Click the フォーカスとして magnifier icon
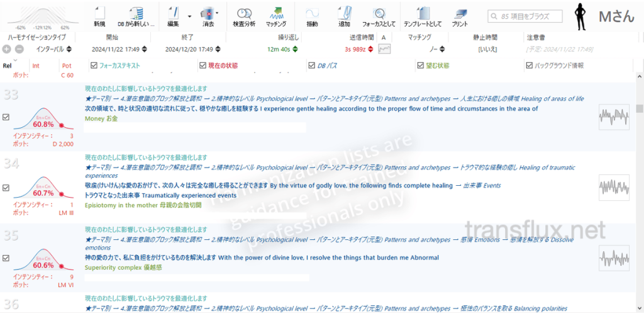 point(379,14)
